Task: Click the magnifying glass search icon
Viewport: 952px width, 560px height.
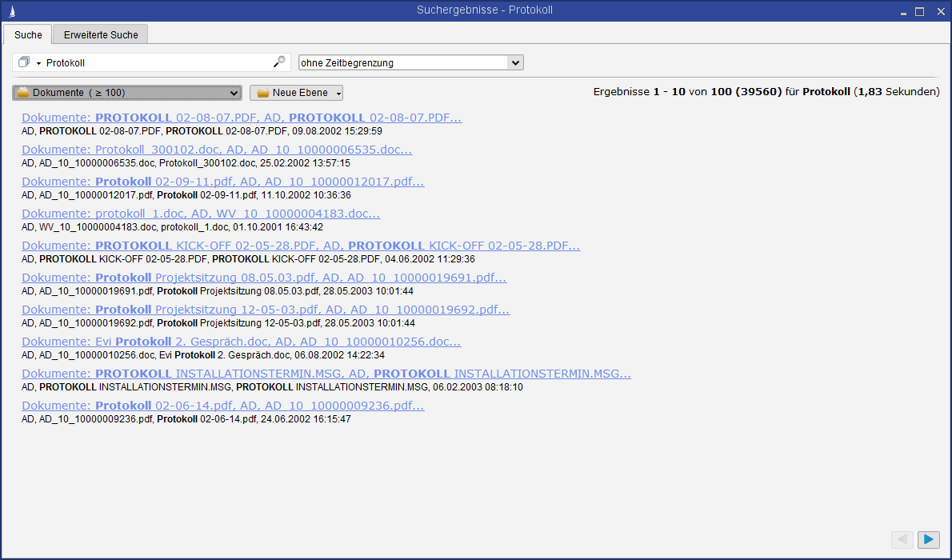Action: click(x=278, y=62)
